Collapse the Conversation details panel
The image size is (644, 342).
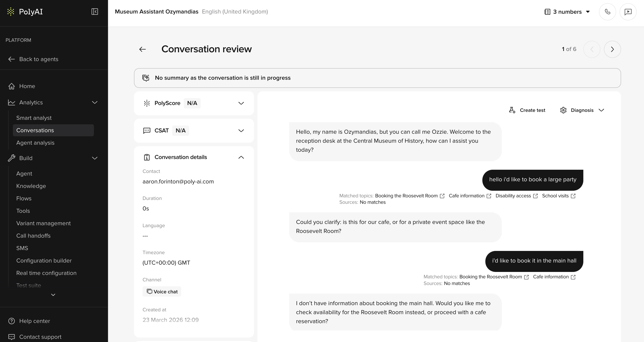(241, 157)
